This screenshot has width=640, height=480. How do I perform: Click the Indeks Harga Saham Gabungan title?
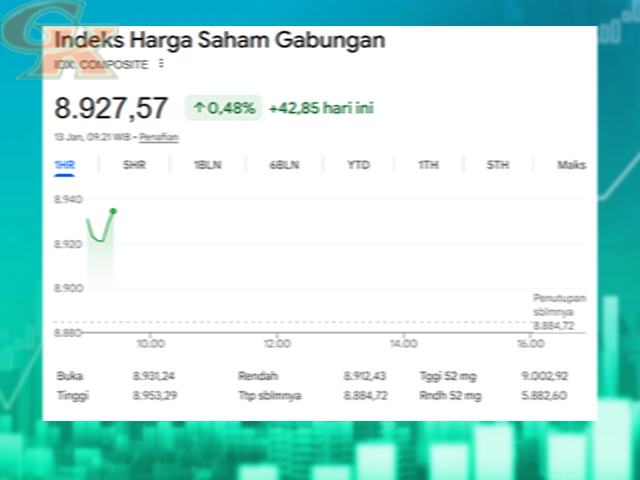[x=219, y=40]
